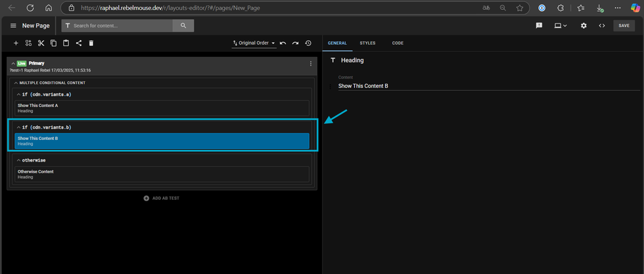Open layout settings gear icon
Screen dimensions: 644x274
pos(584,26)
